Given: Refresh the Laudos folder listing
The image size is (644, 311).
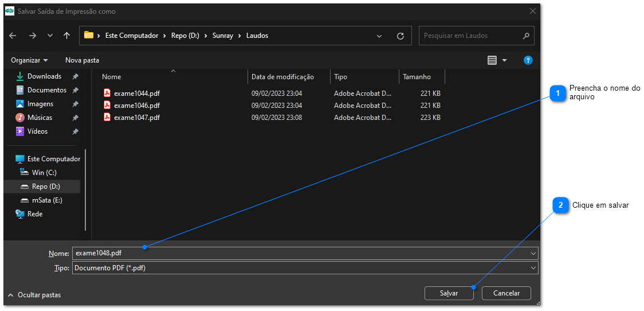Looking at the screenshot, I should point(400,36).
